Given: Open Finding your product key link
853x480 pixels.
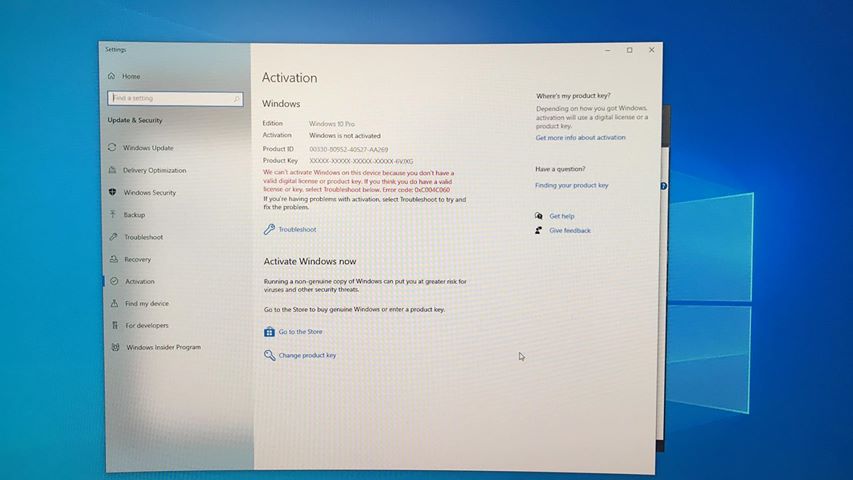Looking at the screenshot, I should 571,185.
